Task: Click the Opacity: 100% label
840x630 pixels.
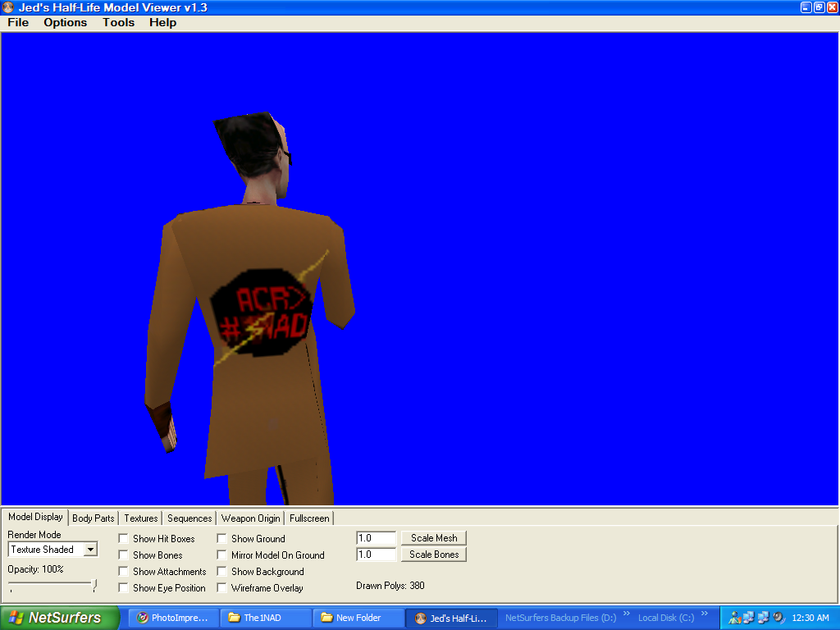Action: coord(35,569)
